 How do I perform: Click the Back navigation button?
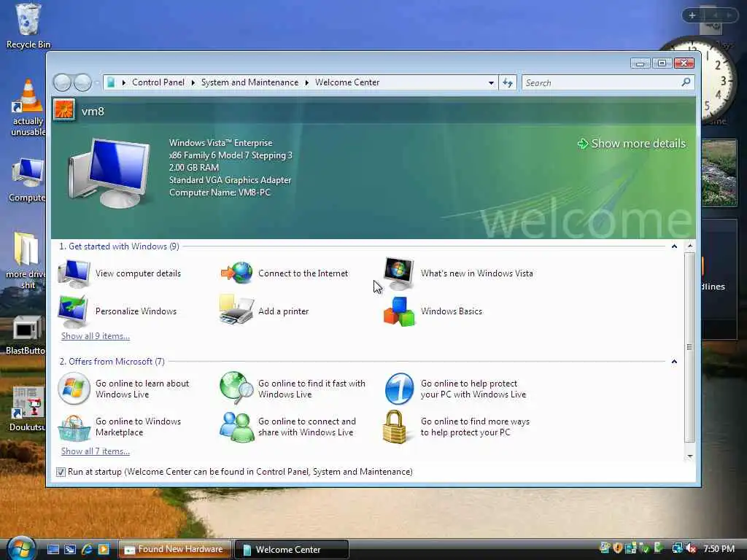[63, 82]
